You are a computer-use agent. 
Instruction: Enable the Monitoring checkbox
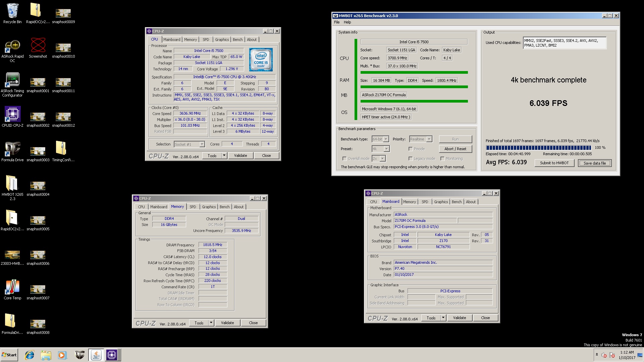click(442, 159)
